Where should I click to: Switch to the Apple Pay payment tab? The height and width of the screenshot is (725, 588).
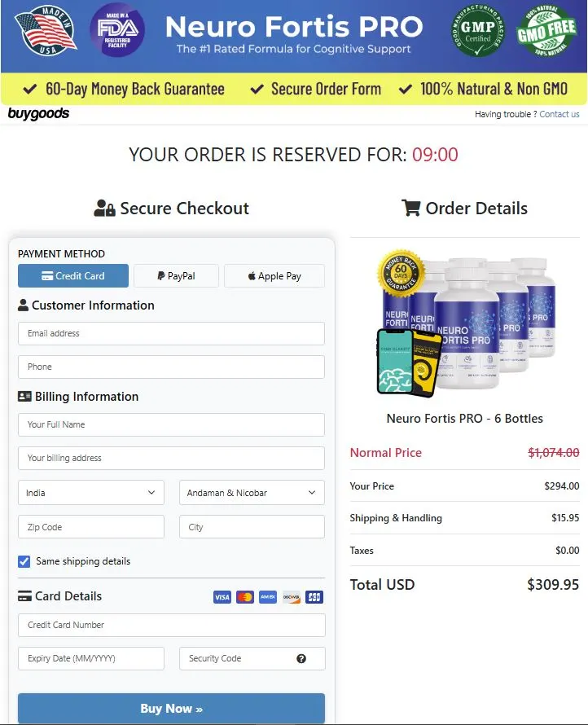coord(274,275)
